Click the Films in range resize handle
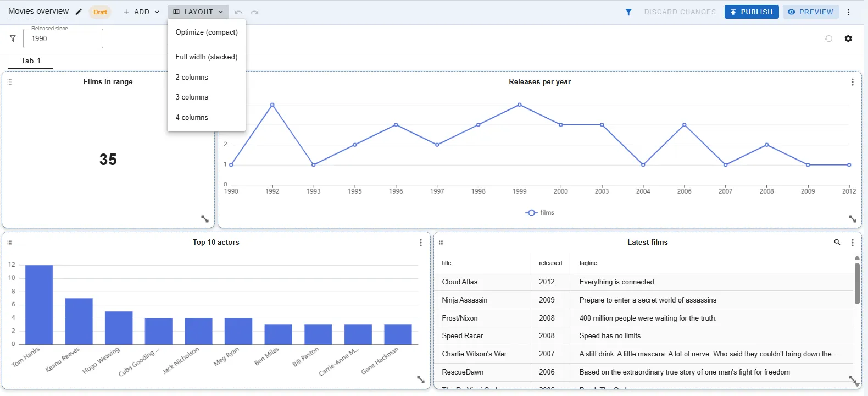The width and height of the screenshot is (868, 396). click(x=205, y=219)
